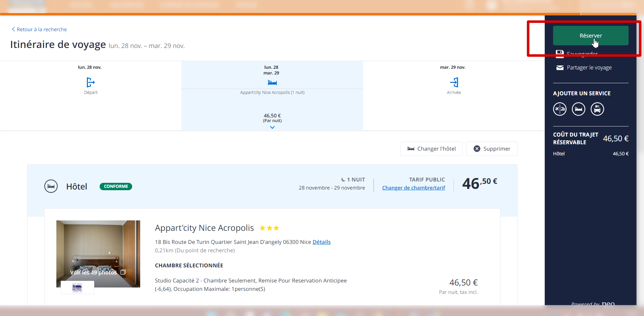This screenshot has height=316, width=644.
Task: Click the hotel star rating
Action: (269, 228)
